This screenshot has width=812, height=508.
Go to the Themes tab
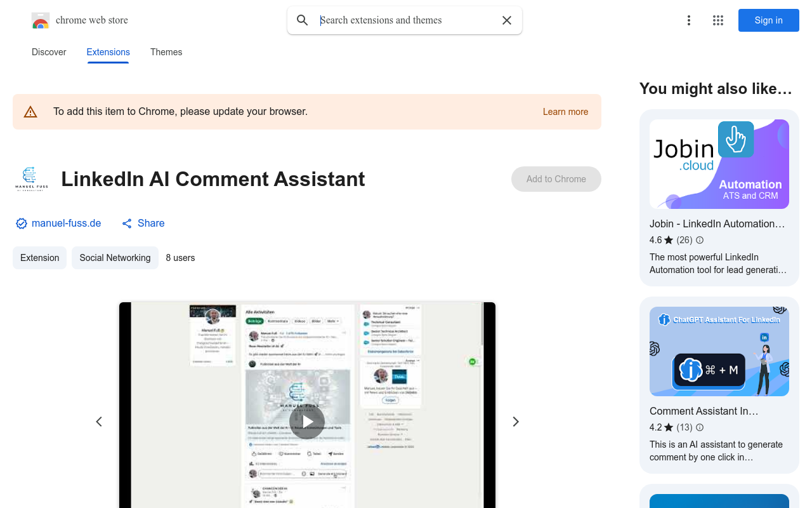pos(166,52)
